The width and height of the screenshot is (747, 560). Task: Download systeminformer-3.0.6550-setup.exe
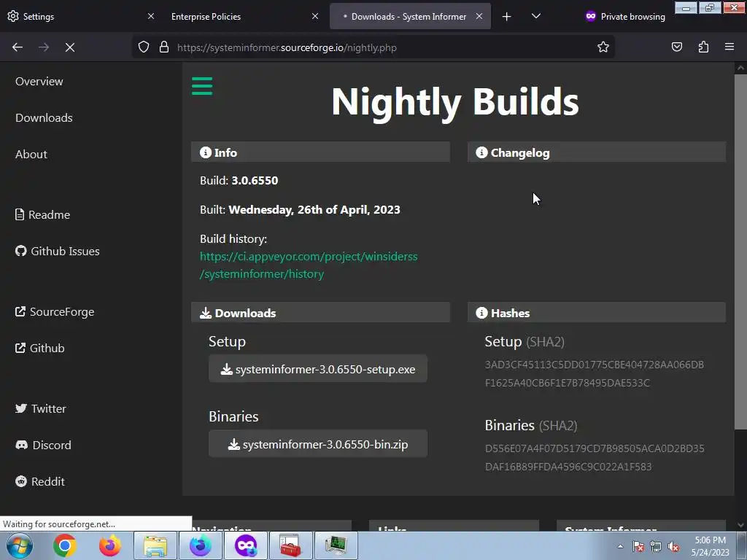pos(318,369)
